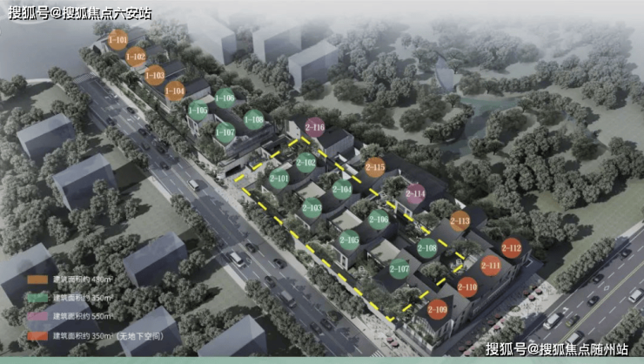Select the 2-108 green circle
644x364 pixels.
tap(427, 248)
